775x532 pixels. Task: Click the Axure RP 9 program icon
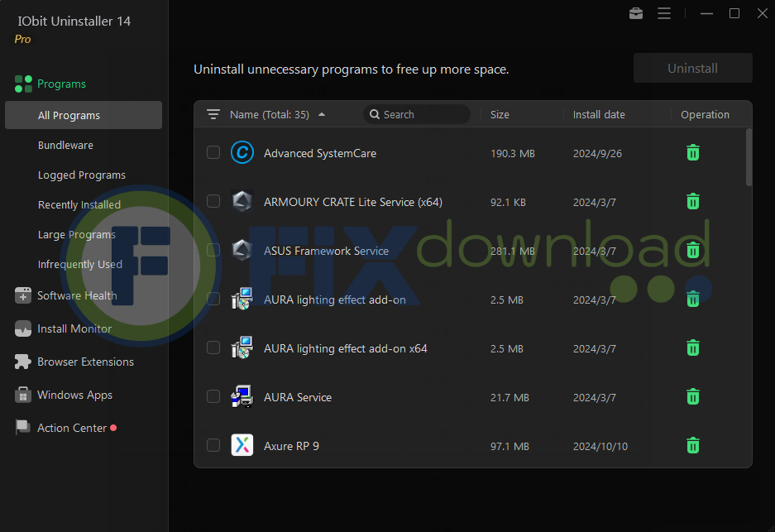click(242, 446)
